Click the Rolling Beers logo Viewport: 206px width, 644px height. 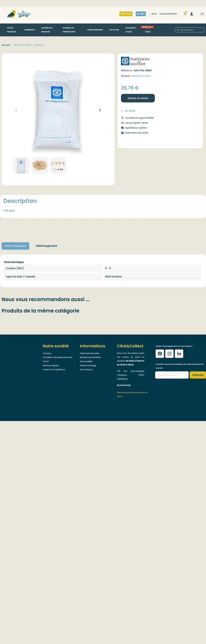click(x=19, y=14)
